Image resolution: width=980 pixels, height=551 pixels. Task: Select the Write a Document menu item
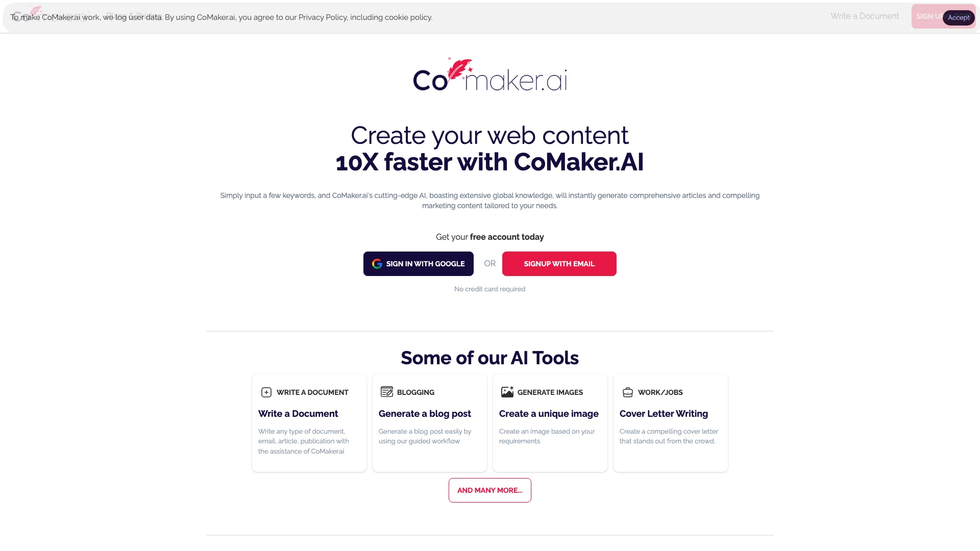tap(865, 15)
